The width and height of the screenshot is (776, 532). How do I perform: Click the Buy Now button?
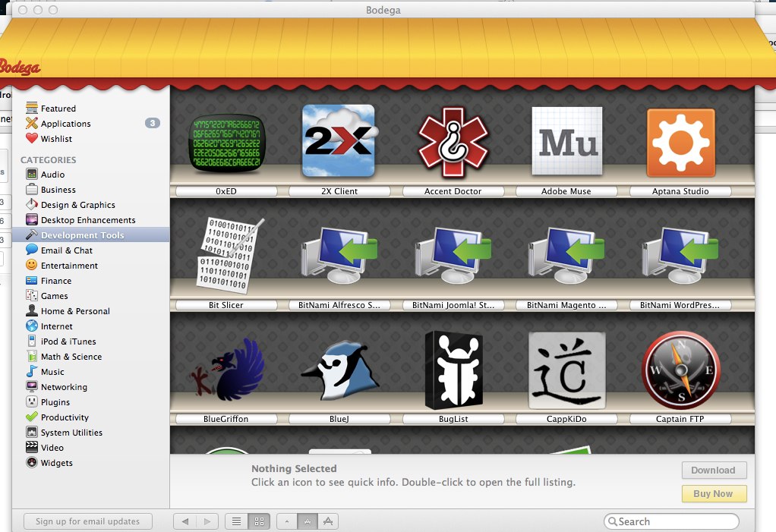pyautogui.click(x=714, y=493)
